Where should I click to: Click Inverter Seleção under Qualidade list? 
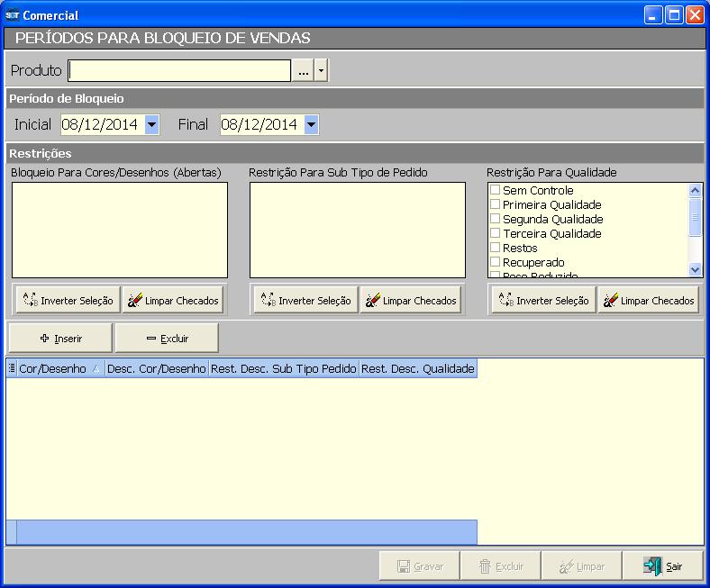tap(542, 301)
